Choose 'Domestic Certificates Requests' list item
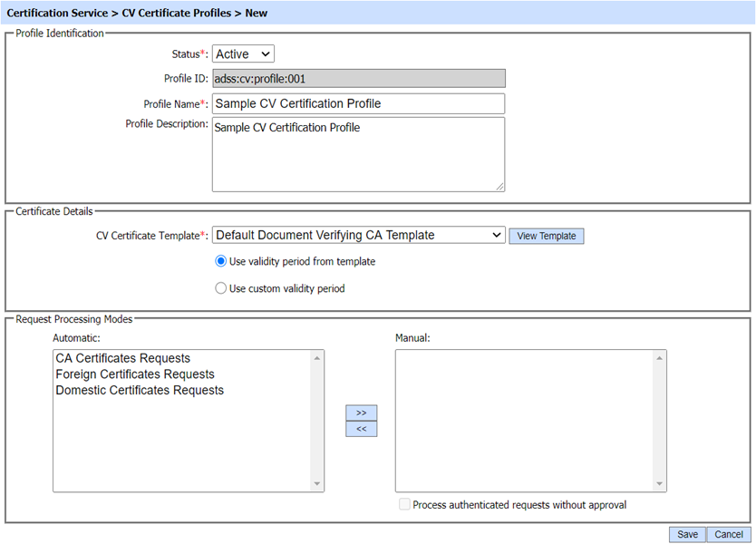756x544 pixels. [140, 391]
